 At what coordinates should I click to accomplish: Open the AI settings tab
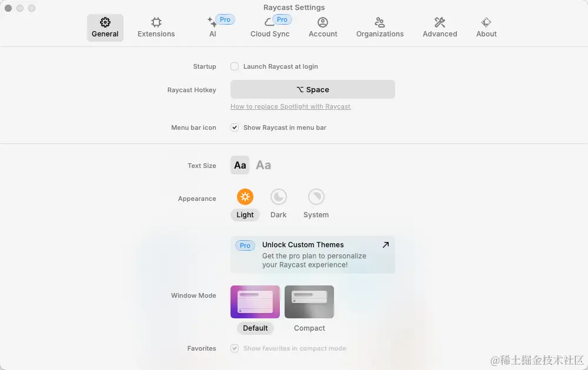(x=213, y=28)
